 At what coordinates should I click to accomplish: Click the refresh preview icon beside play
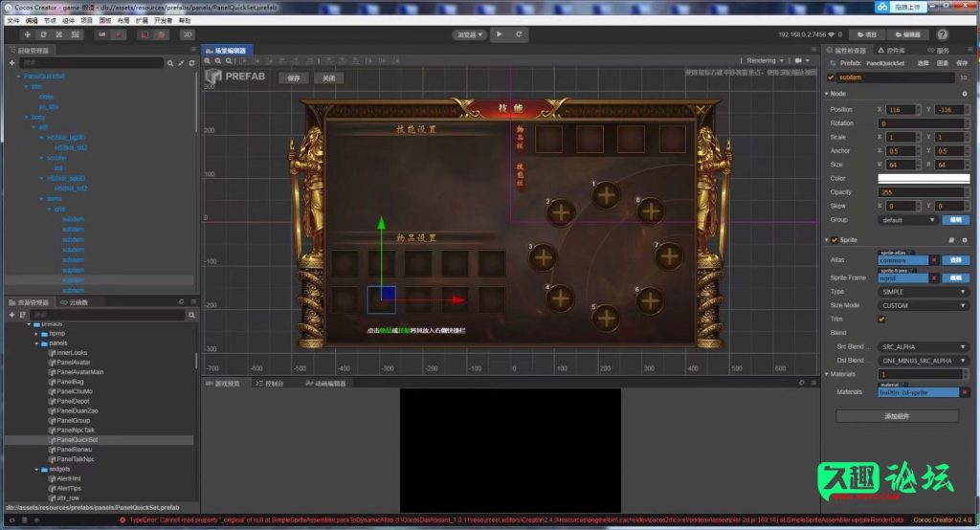coord(519,34)
